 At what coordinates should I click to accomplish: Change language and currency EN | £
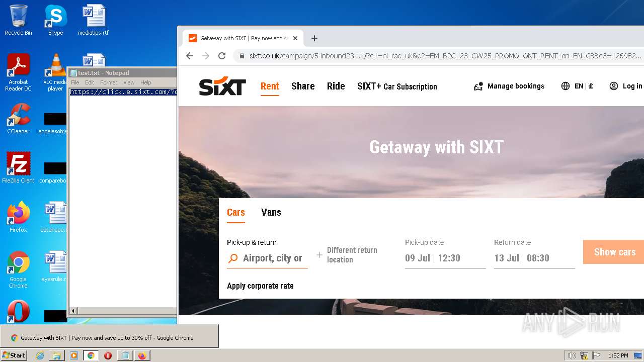click(x=577, y=86)
